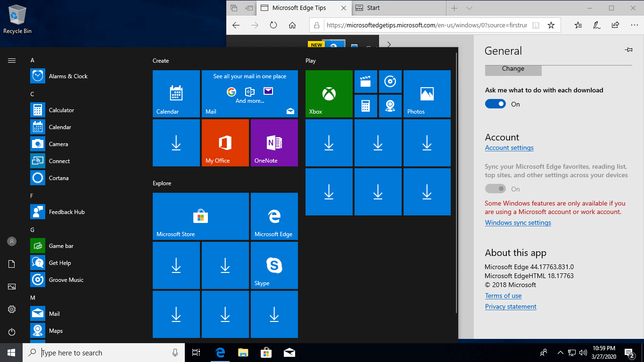The image size is (644, 362).
Task: Expand the Start menu hamburger
Action: coord(12,60)
